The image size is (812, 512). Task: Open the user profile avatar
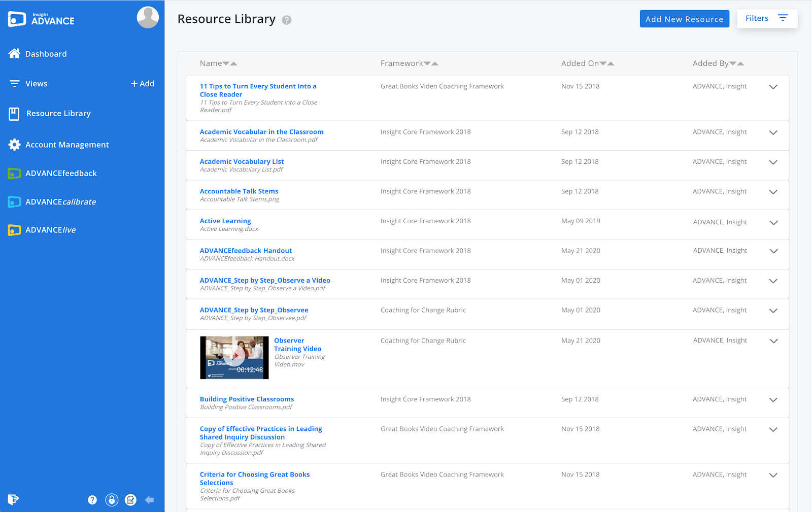coord(148,17)
